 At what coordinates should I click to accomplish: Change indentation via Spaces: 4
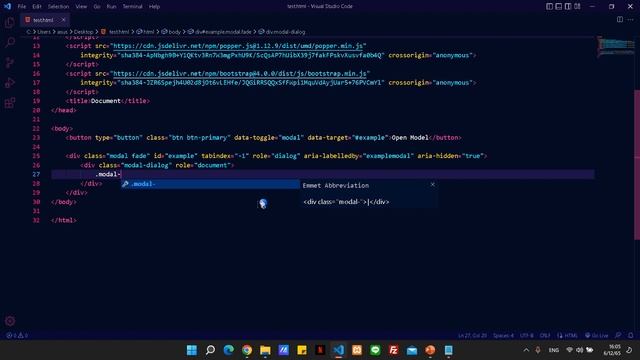503,336
